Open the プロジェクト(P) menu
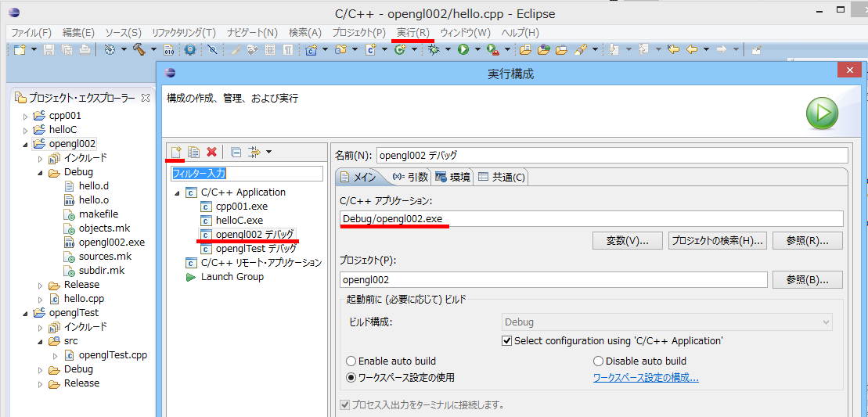The image size is (868, 417). tap(358, 33)
